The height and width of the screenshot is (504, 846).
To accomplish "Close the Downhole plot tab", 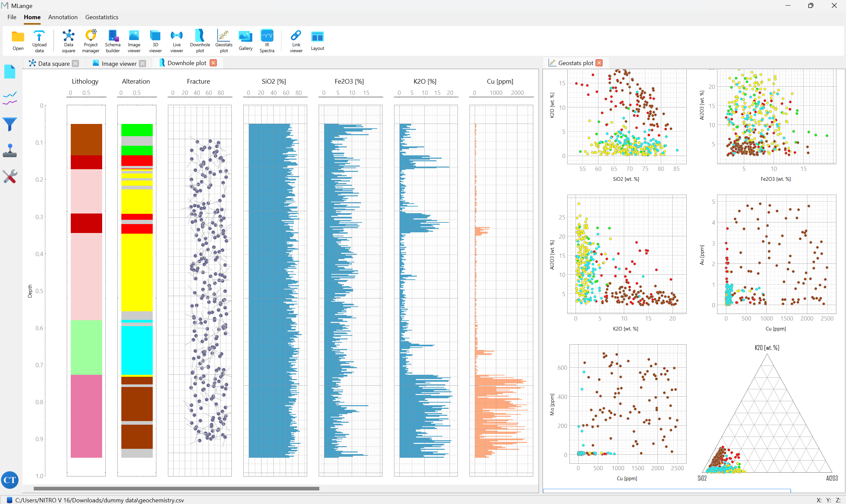I will 213,63.
